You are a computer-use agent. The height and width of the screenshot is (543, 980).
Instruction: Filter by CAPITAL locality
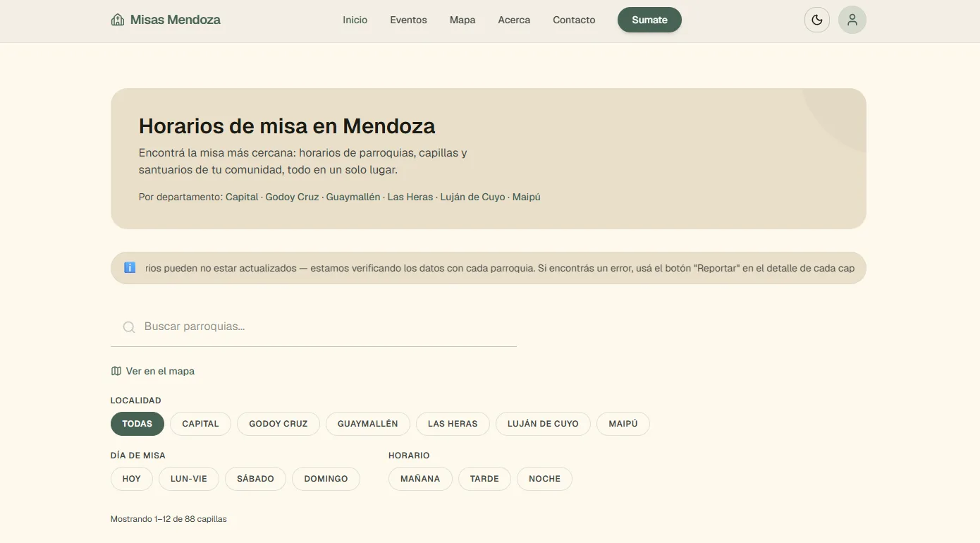(200, 424)
